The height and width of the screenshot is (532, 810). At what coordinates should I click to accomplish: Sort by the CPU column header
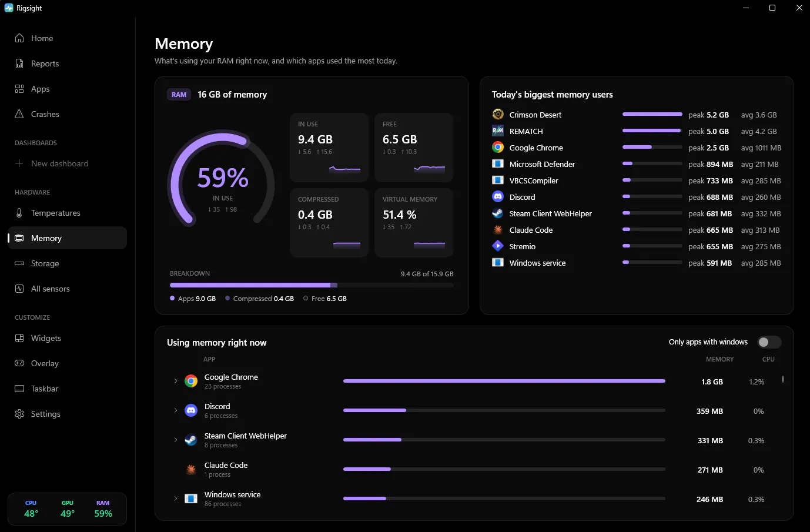768,359
